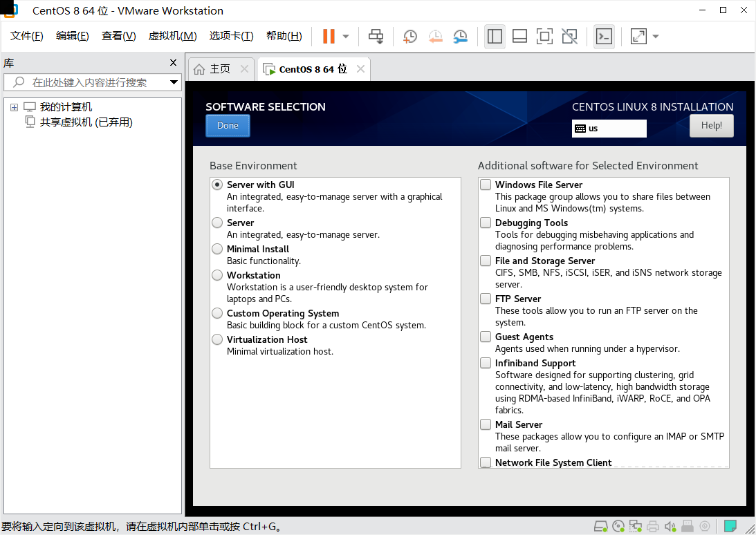Open the 查看(V) menu
Screen dimensions: 756x535
[118, 36]
